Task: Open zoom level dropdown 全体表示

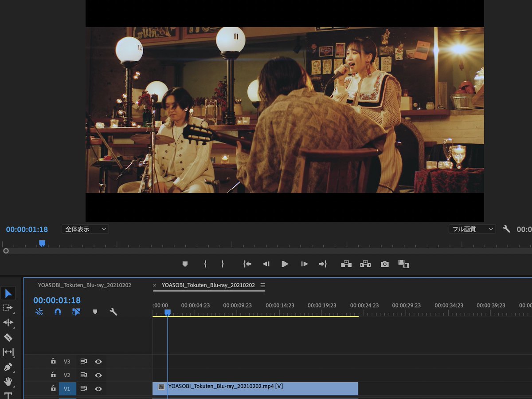Action: [85, 229]
